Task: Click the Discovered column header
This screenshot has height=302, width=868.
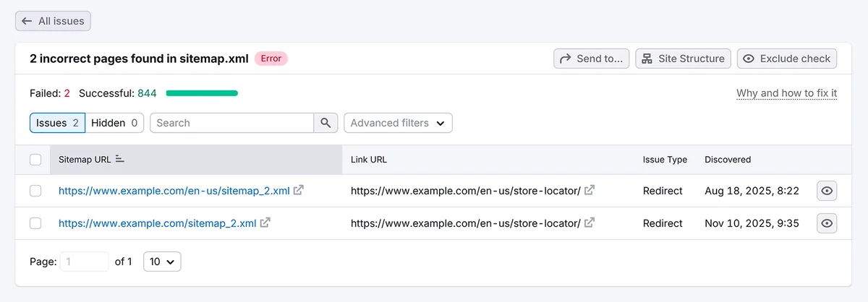Action: coord(728,160)
